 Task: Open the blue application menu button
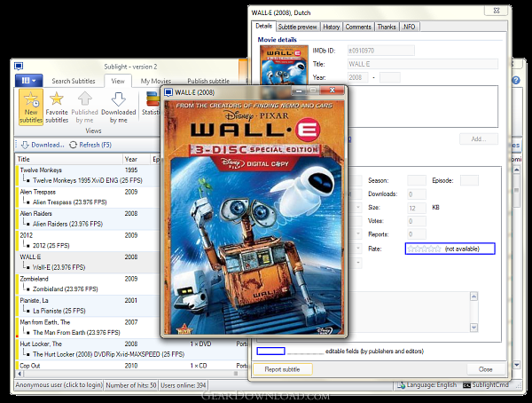(29, 81)
